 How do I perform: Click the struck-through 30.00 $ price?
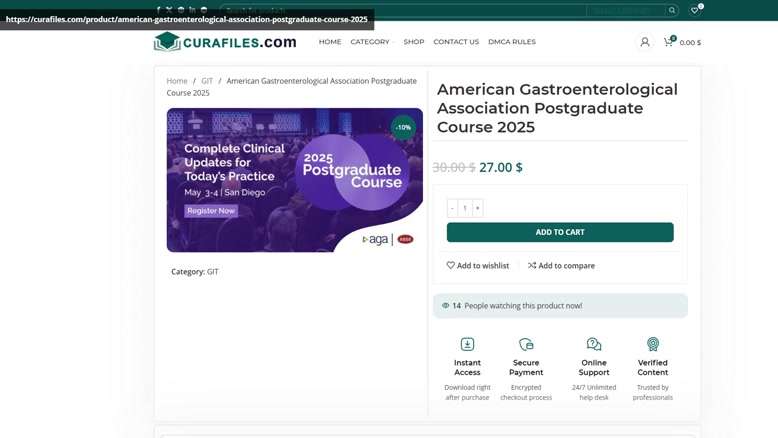click(454, 167)
